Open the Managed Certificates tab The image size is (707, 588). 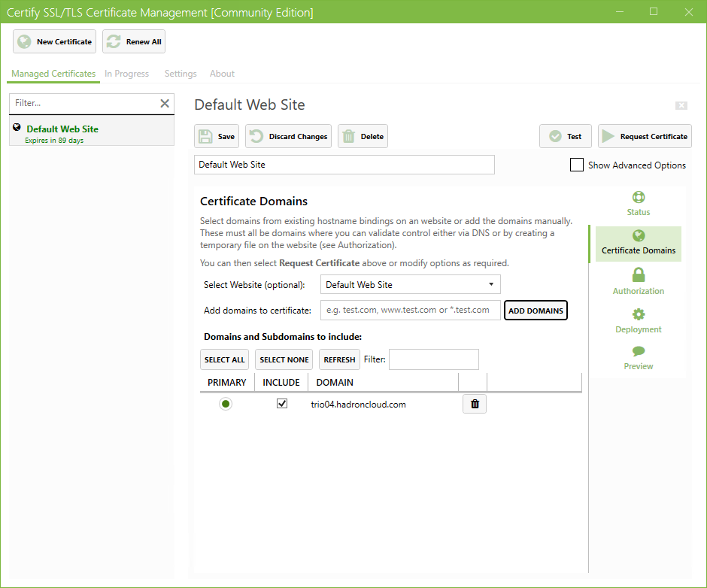(x=53, y=74)
